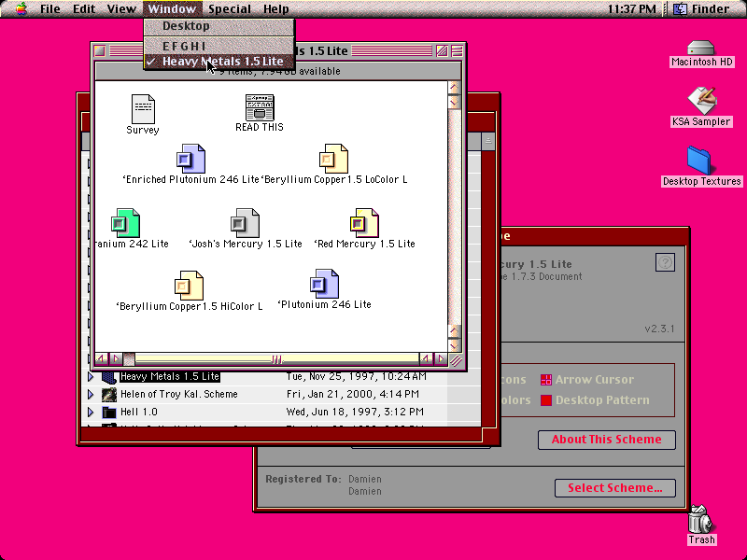
Task: Open the READ THIS file icon
Action: pyautogui.click(x=260, y=107)
